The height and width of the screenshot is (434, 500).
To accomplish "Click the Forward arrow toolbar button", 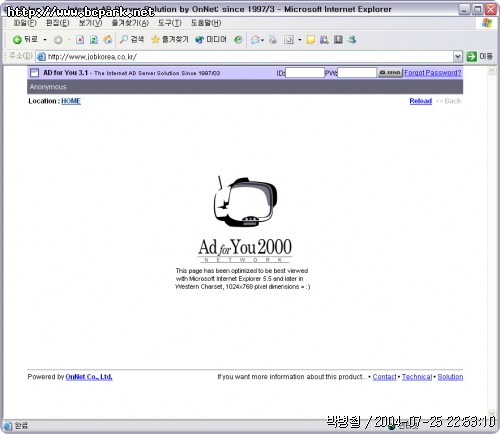I will [58, 40].
